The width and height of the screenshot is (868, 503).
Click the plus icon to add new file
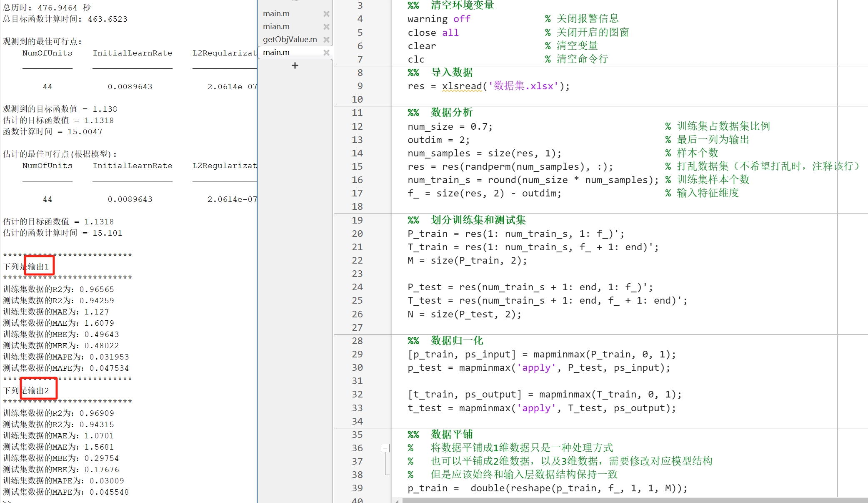(x=295, y=65)
